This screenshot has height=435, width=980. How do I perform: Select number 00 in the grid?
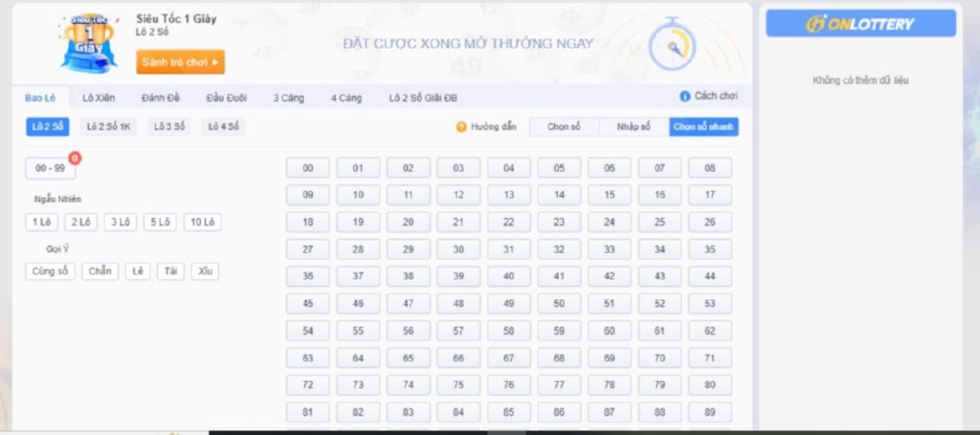coord(308,168)
